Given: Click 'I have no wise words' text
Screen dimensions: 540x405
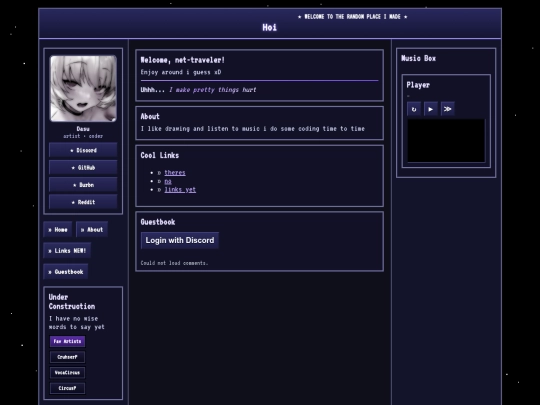Looking at the screenshot, I should (x=76, y=323).
